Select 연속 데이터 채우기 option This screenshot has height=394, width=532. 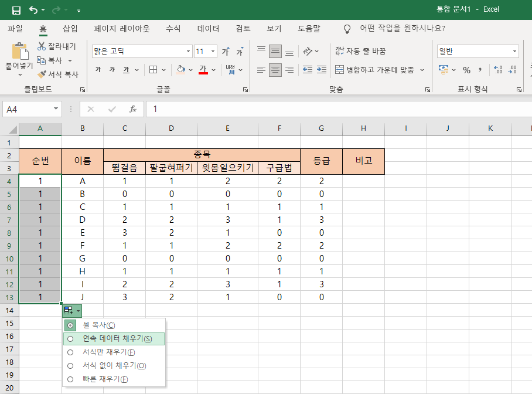[x=114, y=339]
